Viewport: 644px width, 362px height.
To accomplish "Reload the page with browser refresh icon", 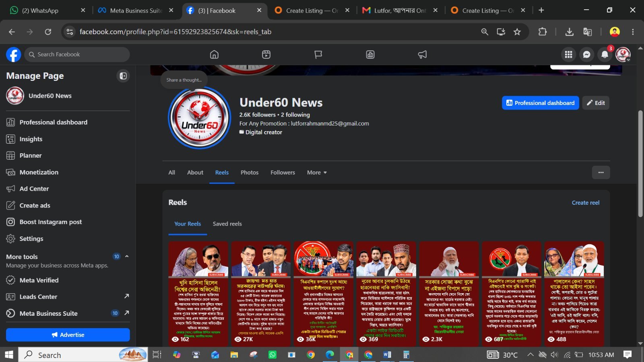I will click(x=48, y=32).
